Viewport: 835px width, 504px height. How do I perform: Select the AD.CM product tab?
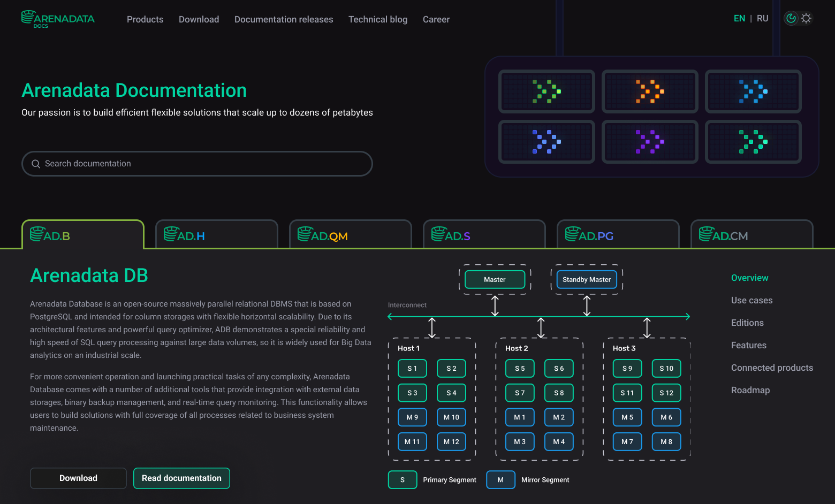752,234
